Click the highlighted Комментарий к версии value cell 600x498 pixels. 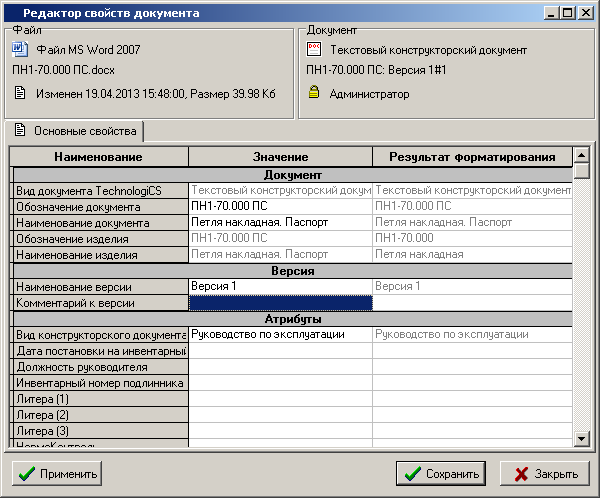[x=280, y=303]
